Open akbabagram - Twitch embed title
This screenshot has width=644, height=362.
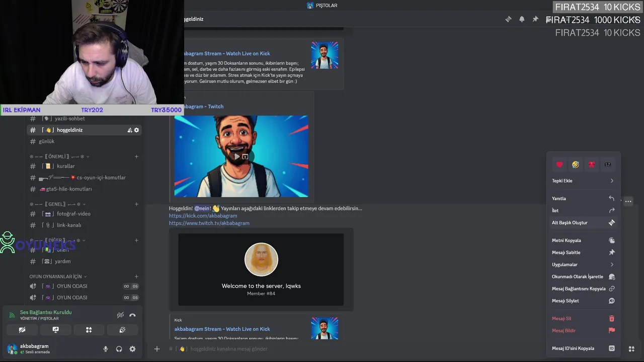(203, 106)
